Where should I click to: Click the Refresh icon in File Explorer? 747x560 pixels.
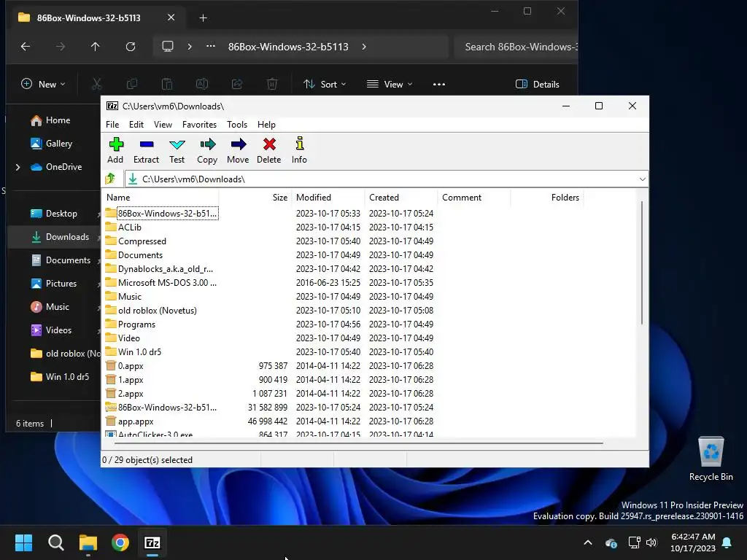point(131,46)
